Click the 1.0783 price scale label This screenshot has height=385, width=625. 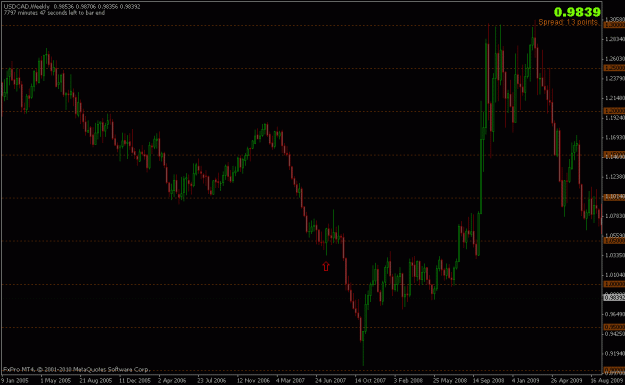click(615, 216)
